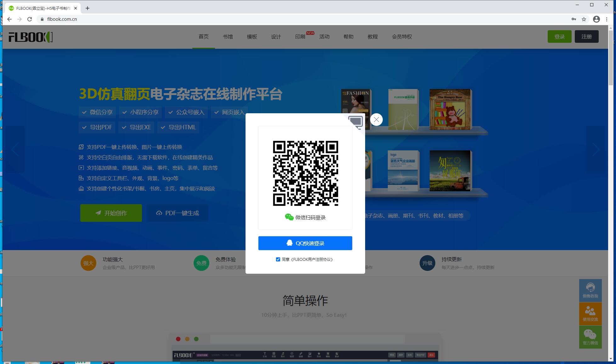Click the dark 注册 button
This screenshot has height=364, width=616.
pos(587,36)
